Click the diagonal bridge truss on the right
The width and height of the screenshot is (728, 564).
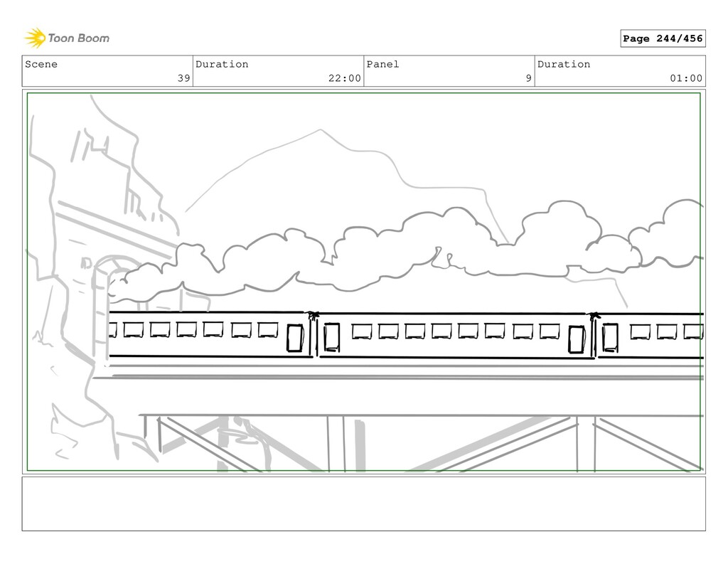click(x=648, y=444)
